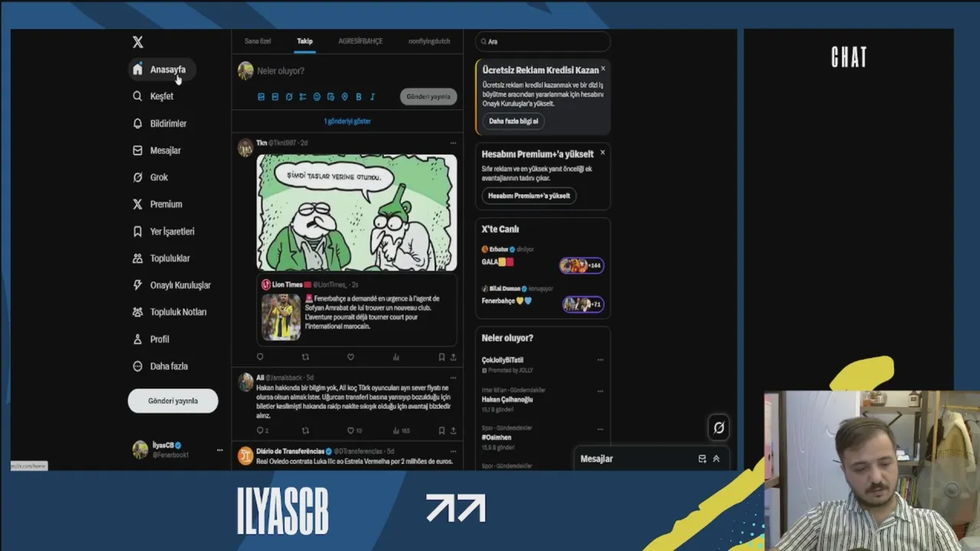Bookmark Tkn's post

[442, 357]
